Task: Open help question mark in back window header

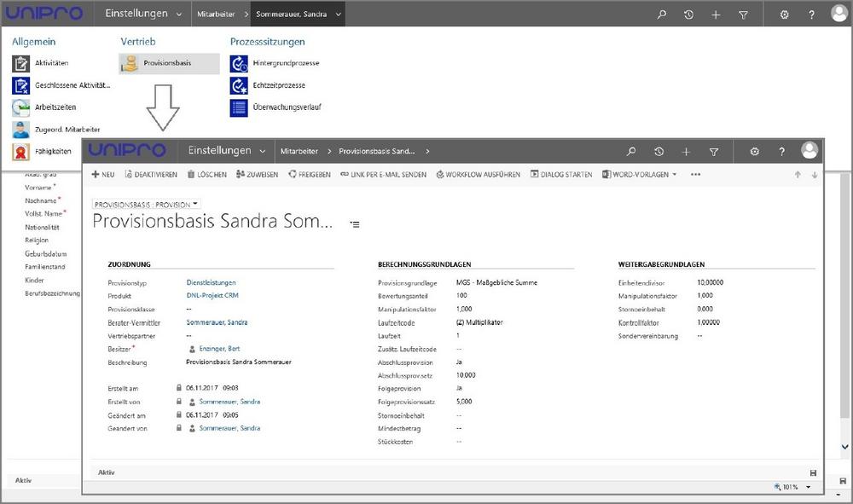Action: pos(811,14)
